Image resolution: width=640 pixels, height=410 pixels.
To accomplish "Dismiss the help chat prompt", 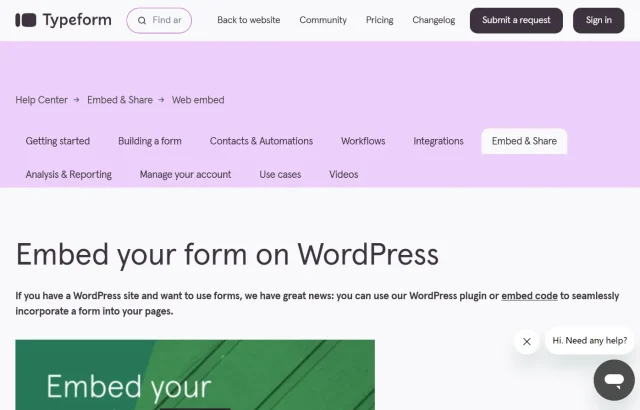I will pyautogui.click(x=527, y=341).
